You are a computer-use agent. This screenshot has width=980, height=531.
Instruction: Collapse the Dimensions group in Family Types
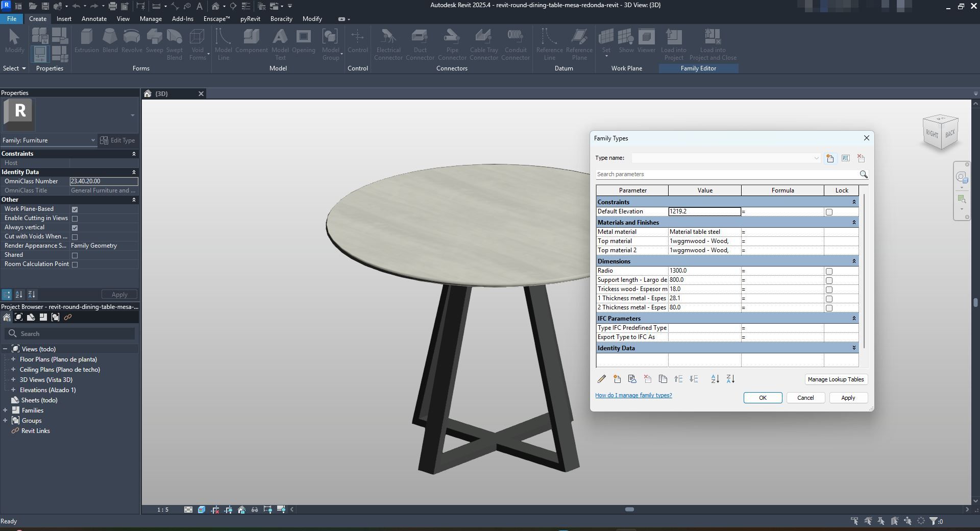[x=854, y=261]
